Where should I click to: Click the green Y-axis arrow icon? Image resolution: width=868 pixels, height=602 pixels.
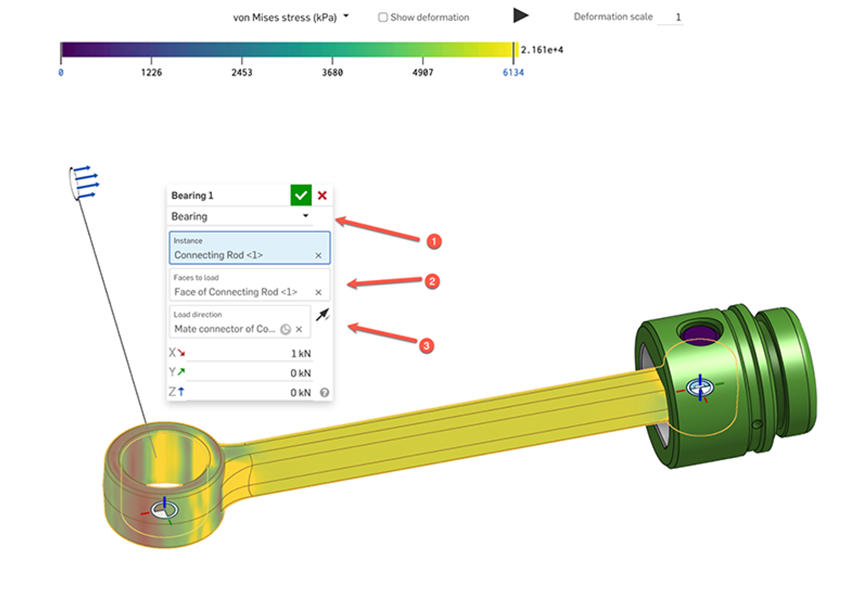click(180, 373)
